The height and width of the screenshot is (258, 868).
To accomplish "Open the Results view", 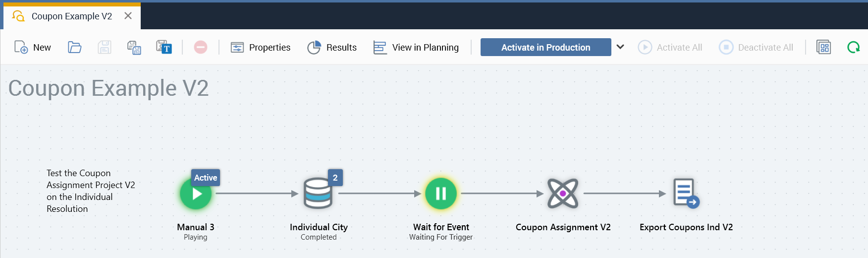I will tap(332, 47).
